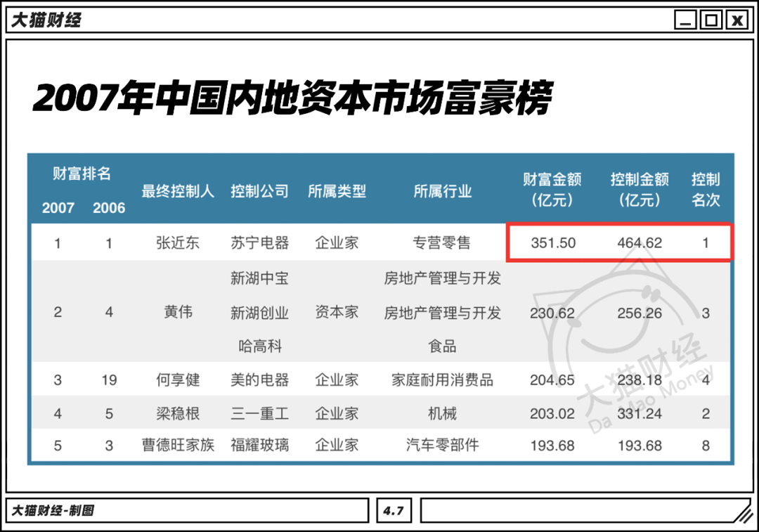Click the company 美的电器
Screen dimensions: 759x532
[259, 380]
